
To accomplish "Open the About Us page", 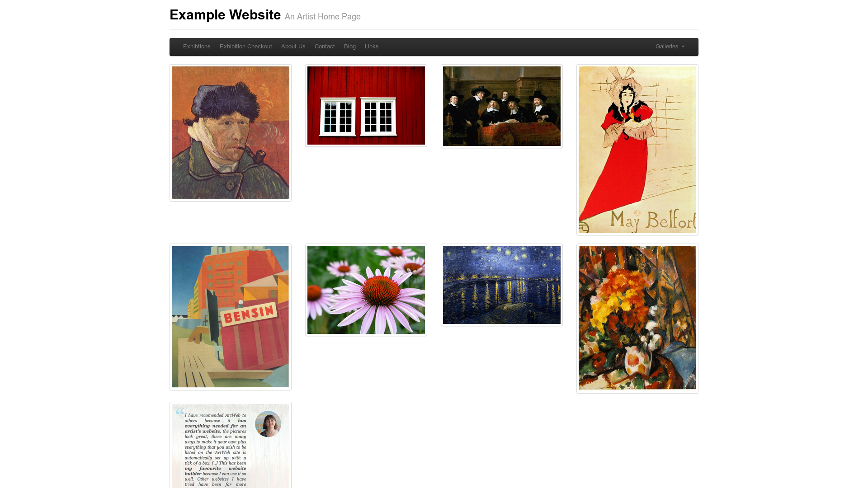I will pyautogui.click(x=293, y=47).
